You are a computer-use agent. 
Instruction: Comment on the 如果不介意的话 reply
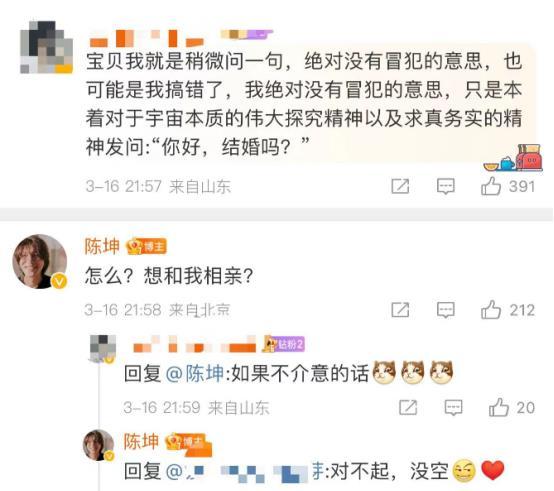453,408
